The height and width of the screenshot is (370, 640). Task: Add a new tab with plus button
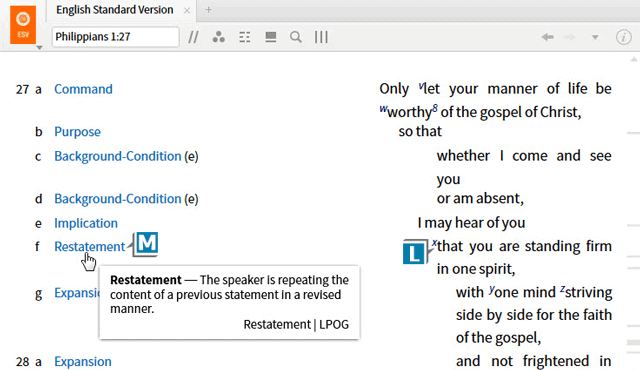(x=208, y=10)
